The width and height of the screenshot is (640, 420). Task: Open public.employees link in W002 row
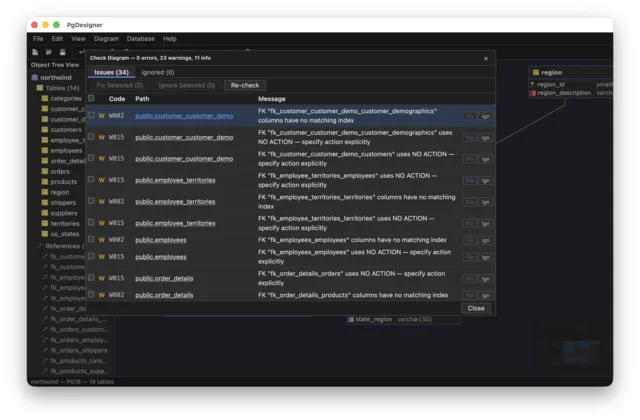coord(161,240)
